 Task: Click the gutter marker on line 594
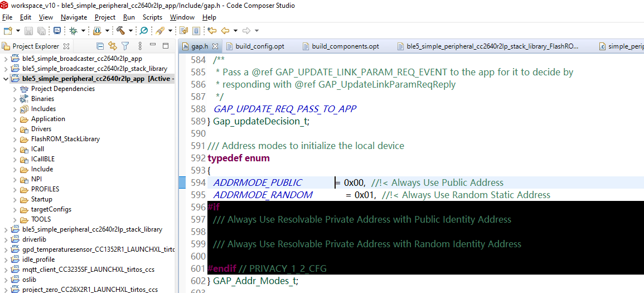click(x=183, y=182)
